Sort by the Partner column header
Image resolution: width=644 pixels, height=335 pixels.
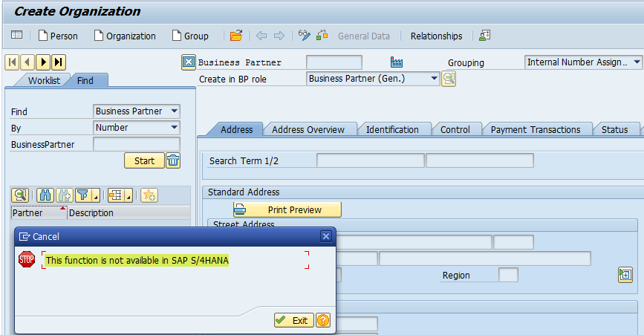pyautogui.click(x=39, y=212)
